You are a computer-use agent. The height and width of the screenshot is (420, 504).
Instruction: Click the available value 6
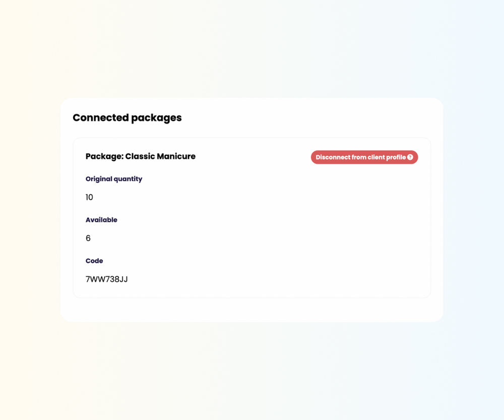(88, 238)
